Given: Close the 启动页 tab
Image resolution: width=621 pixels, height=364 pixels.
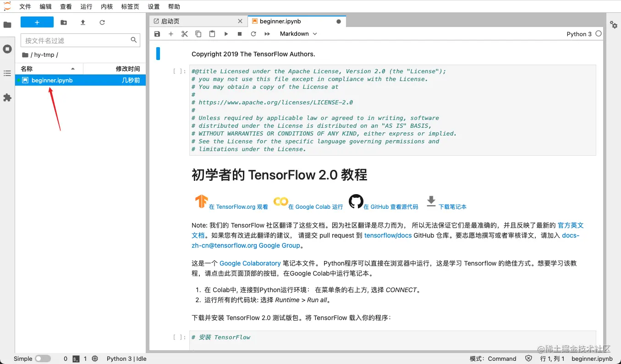Looking at the screenshot, I should (x=240, y=21).
